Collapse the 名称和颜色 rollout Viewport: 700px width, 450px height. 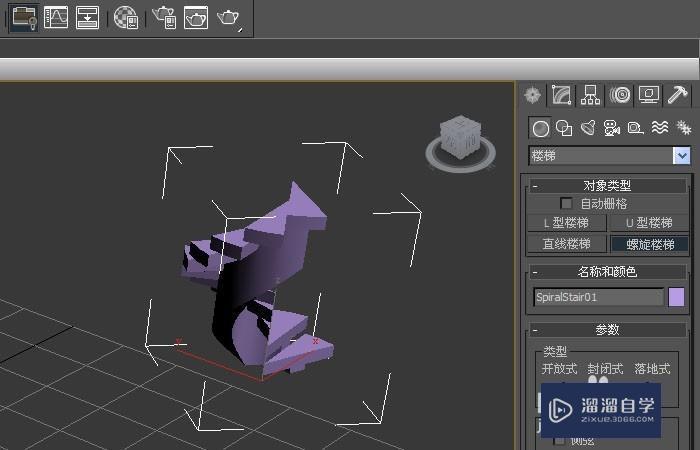608,272
